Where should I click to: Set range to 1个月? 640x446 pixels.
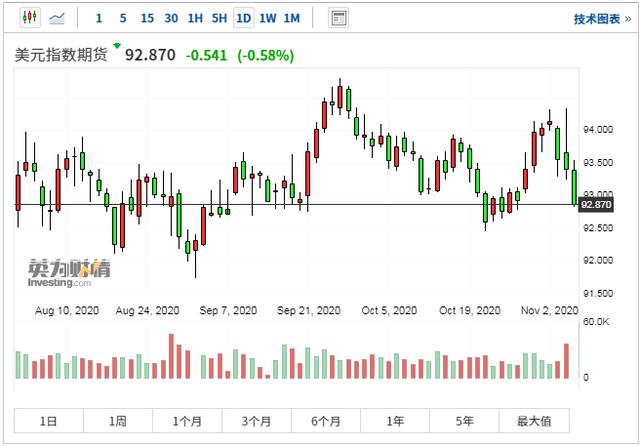click(187, 421)
